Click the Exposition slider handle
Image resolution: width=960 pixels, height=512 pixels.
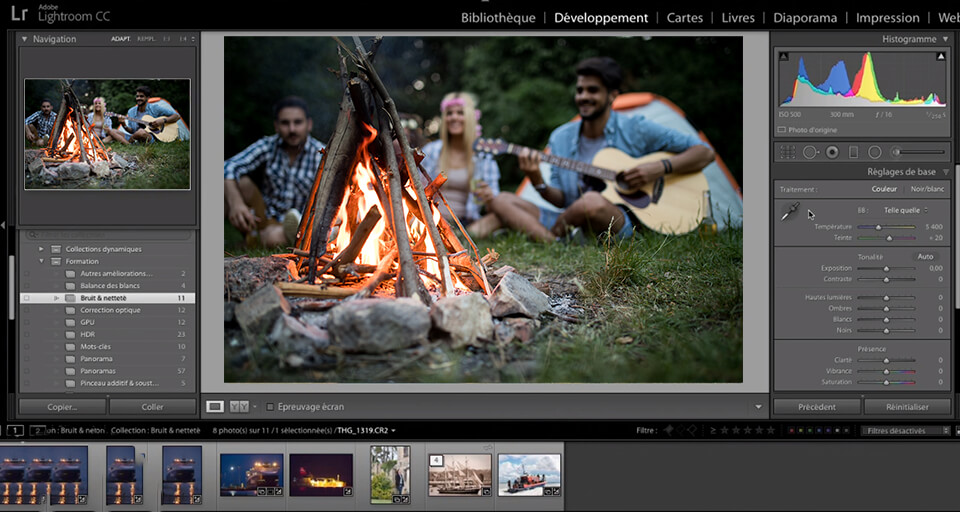click(x=886, y=269)
